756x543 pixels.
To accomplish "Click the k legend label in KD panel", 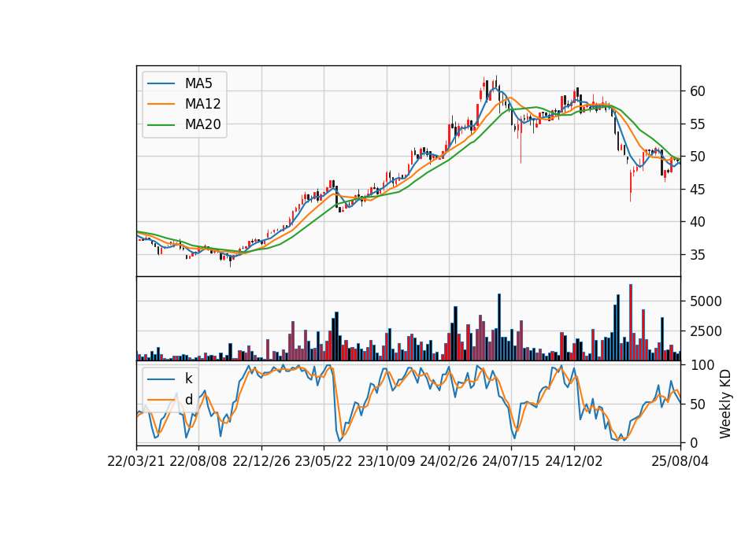I will click(x=188, y=379).
